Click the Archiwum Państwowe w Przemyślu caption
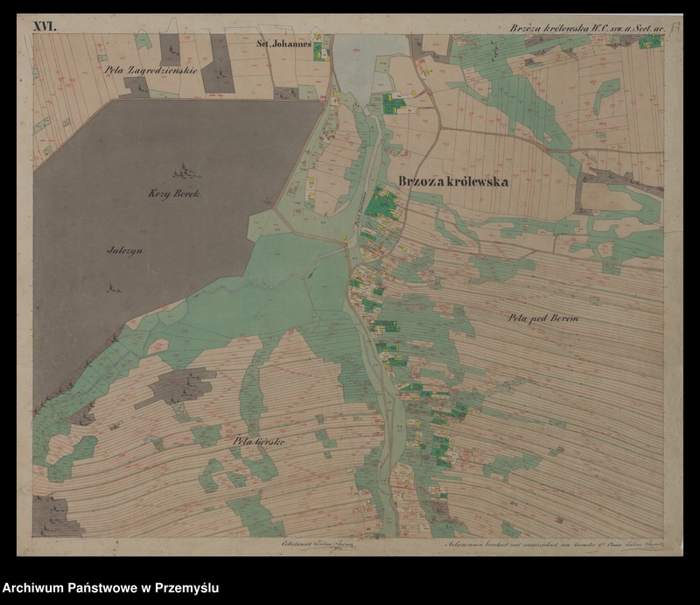This screenshot has width=700, height=605. pos(110,587)
